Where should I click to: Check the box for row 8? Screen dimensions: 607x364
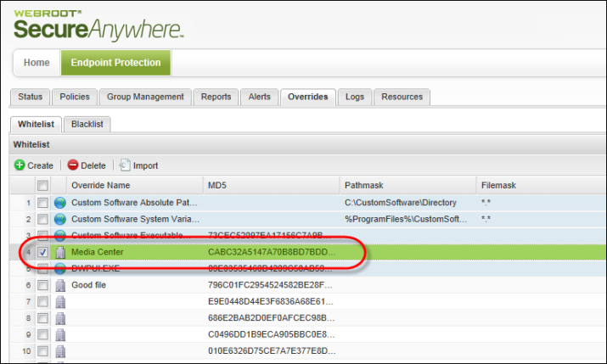pos(42,318)
